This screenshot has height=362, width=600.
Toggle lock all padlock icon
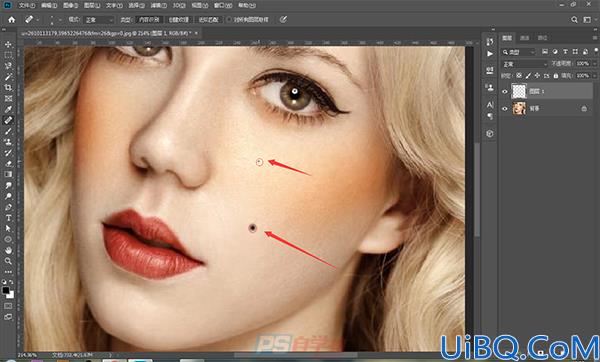(x=556, y=76)
